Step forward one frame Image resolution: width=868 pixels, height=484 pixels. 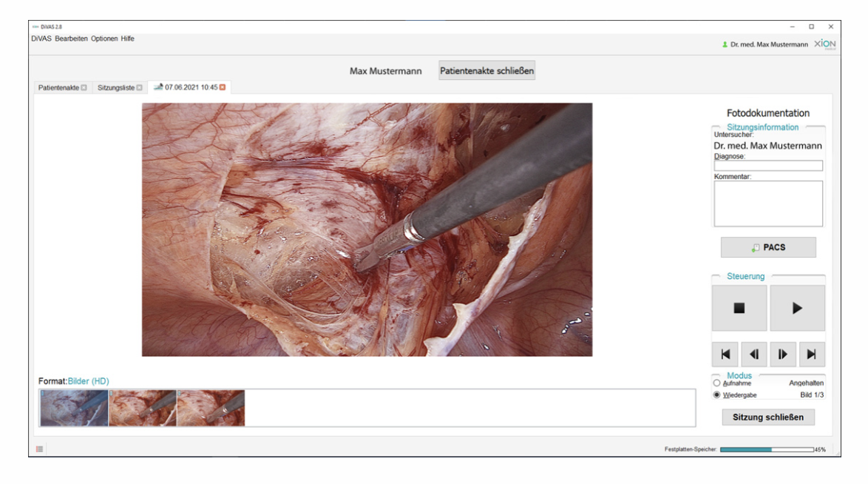(783, 354)
